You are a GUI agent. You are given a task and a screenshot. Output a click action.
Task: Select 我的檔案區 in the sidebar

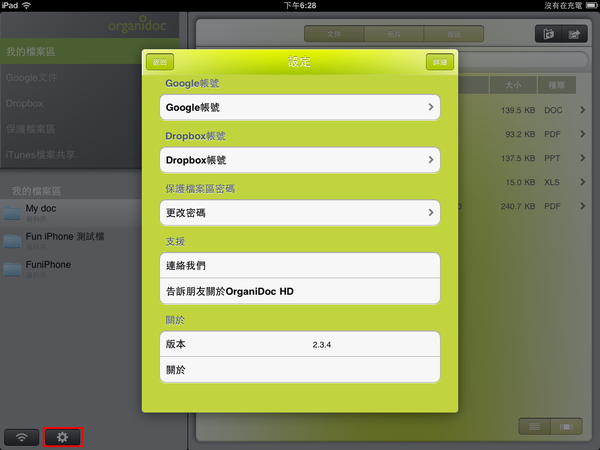[71, 52]
